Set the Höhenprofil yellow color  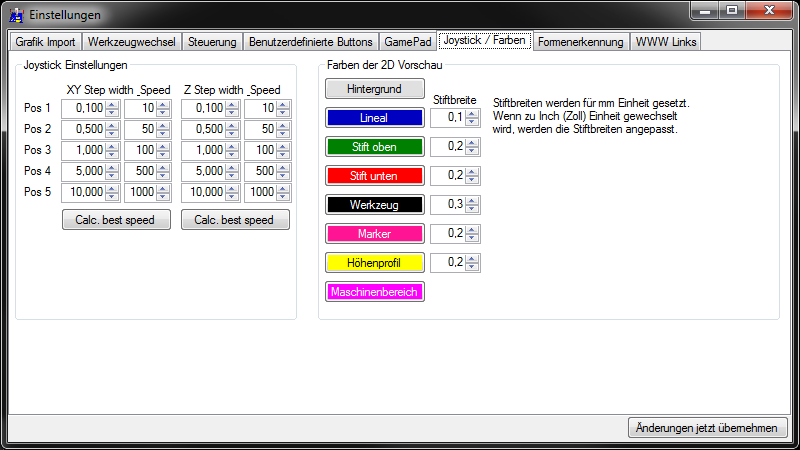pos(374,263)
